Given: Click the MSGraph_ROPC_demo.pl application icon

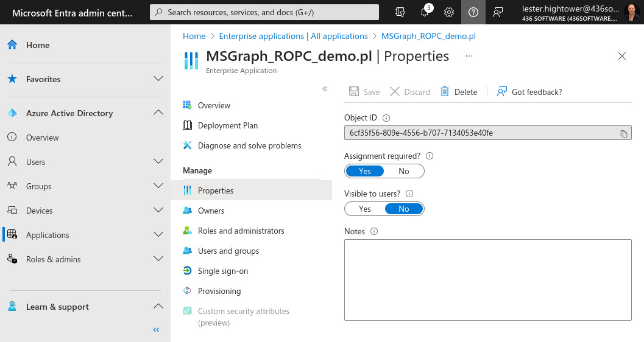Looking at the screenshot, I should (x=191, y=61).
